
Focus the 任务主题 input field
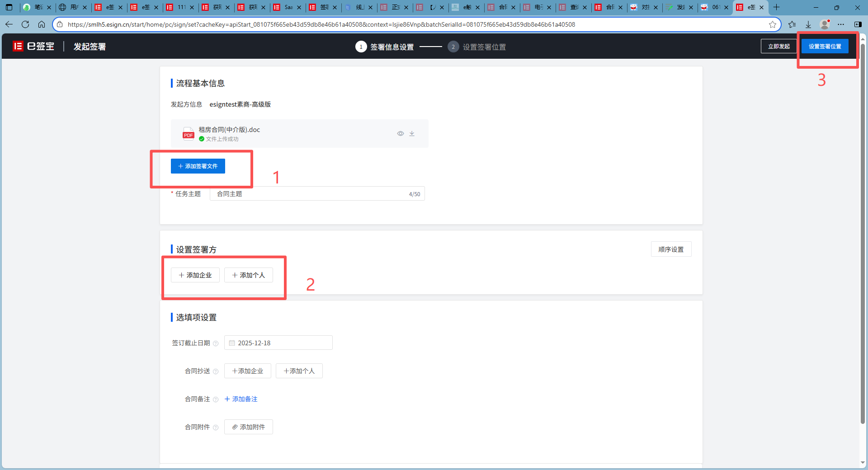pyautogui.click(x=317, y=193)
